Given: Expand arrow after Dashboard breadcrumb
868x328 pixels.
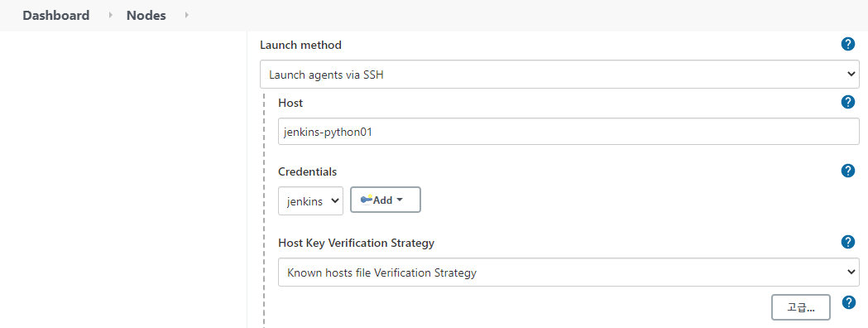Looking at the screenshot, I should [110, 16].
